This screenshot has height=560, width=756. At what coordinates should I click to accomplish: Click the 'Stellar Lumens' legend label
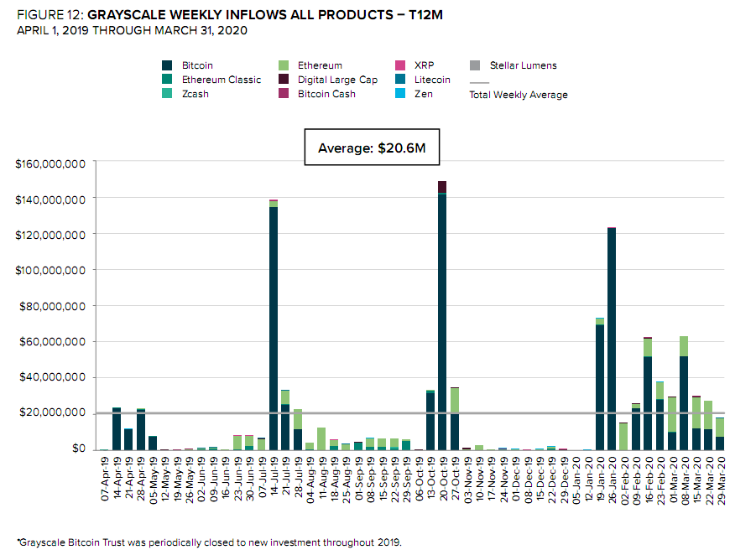pyautogui.click(x=523, y=65)
